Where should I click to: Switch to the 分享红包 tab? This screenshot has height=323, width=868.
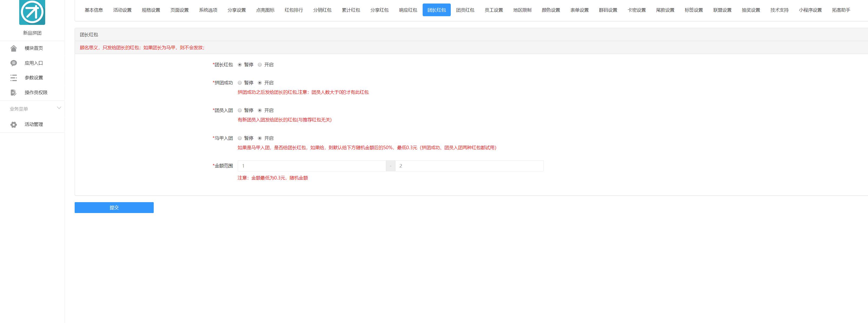coord(379,10)
